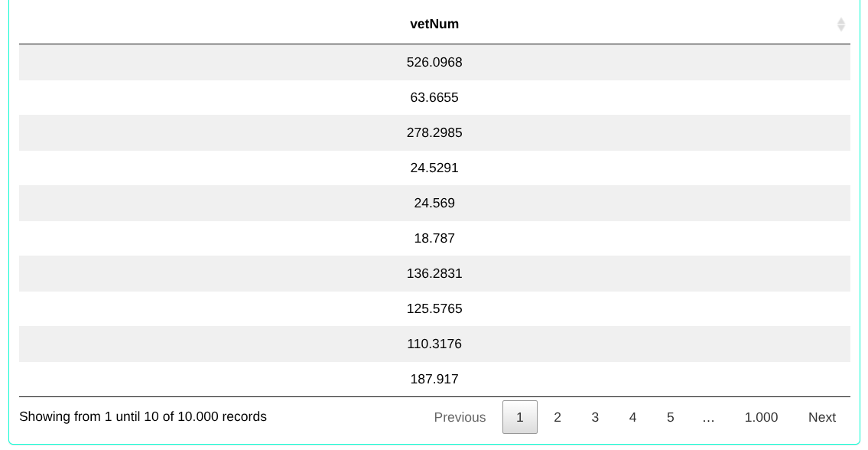Click the cell with 125.5765
This screenshot has height=450, width=868.
click(434, 309)
